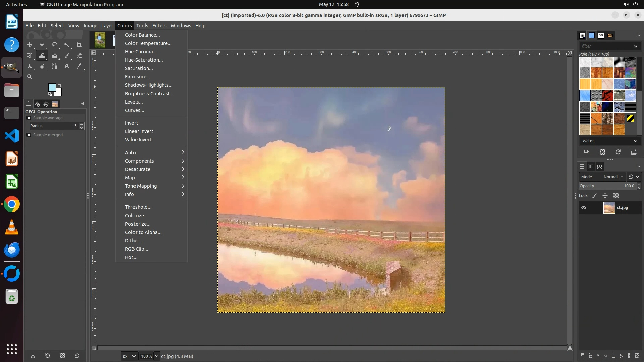
Task: Open the zoom percentage dropdown
Action: (x=157, y=356)
